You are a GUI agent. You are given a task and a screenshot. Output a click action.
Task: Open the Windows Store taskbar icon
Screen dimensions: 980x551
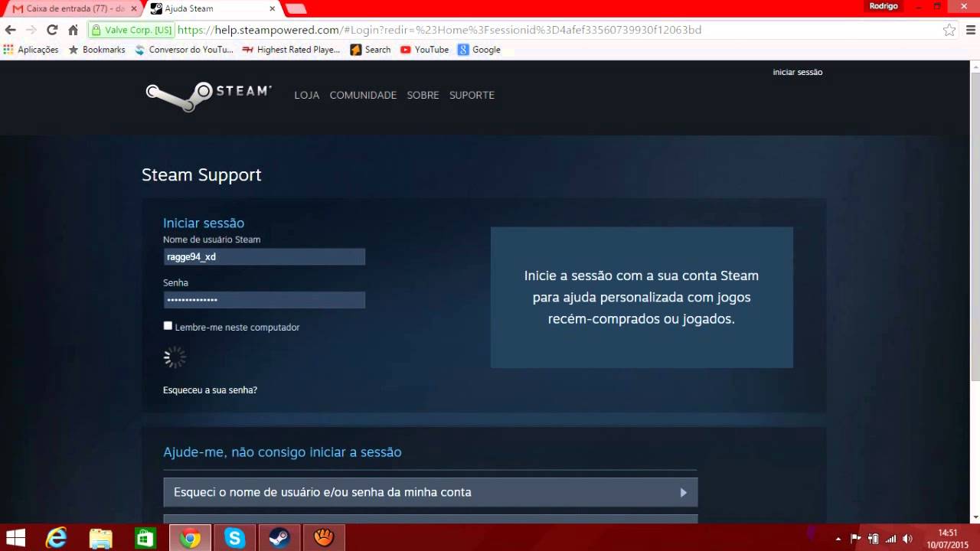(145, 538)
